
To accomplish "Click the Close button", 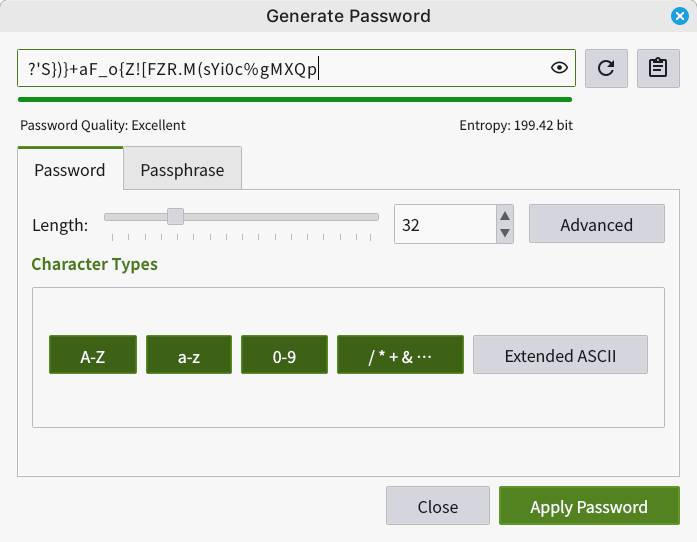I will point(438,506).
